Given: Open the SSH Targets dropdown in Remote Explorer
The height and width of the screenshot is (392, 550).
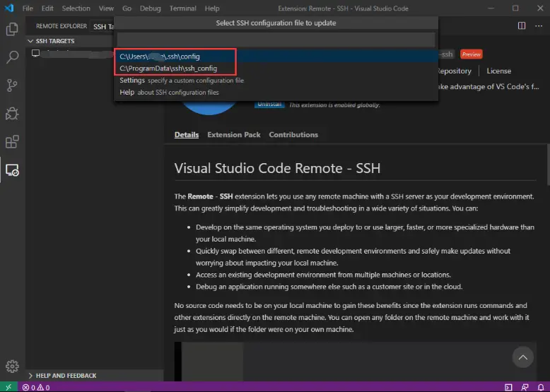Looking at the screenshot, I should 103,27.
